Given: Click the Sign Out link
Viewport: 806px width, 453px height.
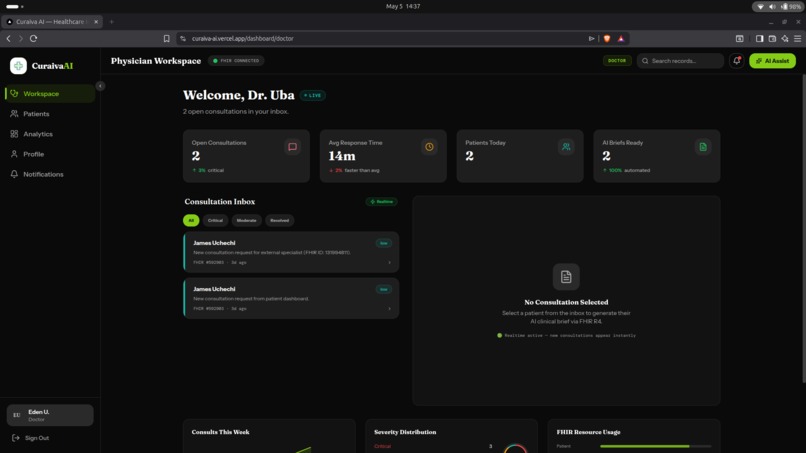Looking at the screenshot, I should coord(30,438).
